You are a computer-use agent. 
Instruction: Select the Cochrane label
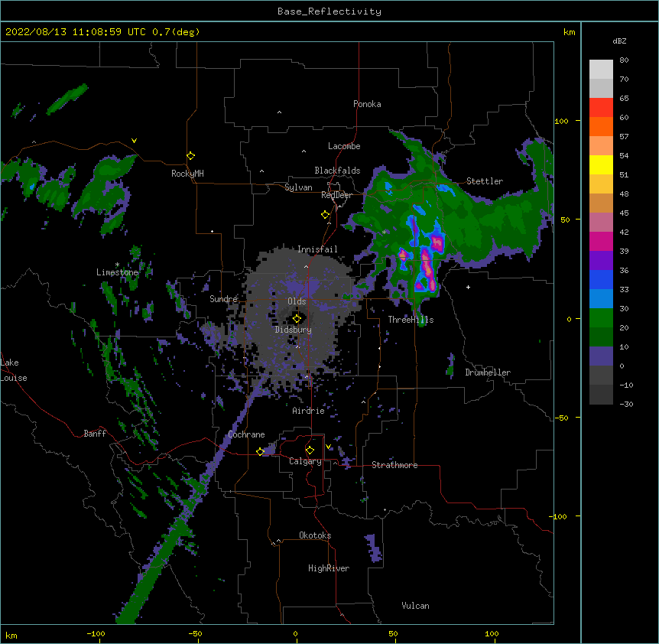pyautogui.click(x=246, y=434)
